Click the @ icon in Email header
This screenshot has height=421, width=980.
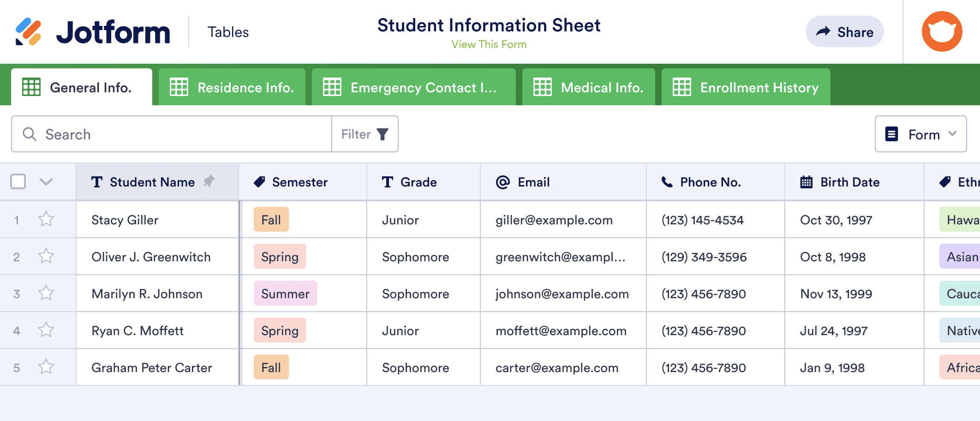point(502,182)
